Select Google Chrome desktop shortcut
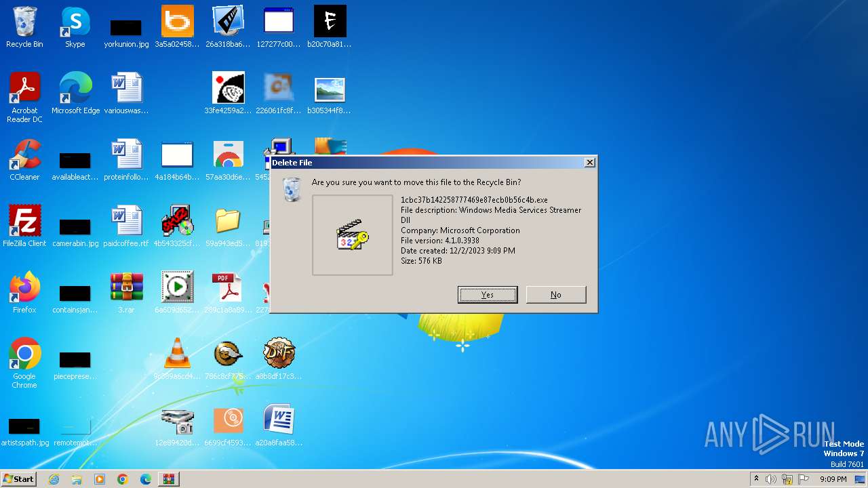 coord(24,363)
